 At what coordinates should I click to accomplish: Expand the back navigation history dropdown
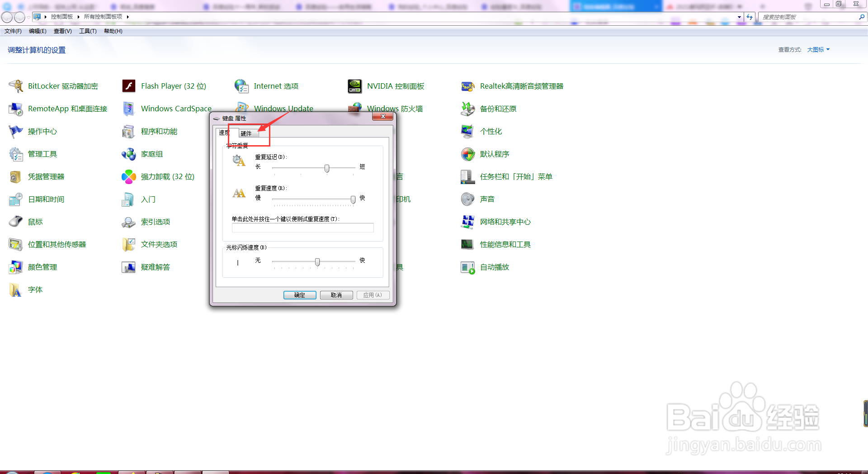(28, 17)
